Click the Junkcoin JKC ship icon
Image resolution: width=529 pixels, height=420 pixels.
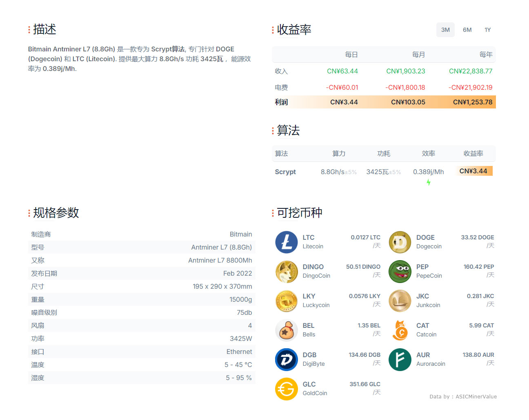point(400,301)
